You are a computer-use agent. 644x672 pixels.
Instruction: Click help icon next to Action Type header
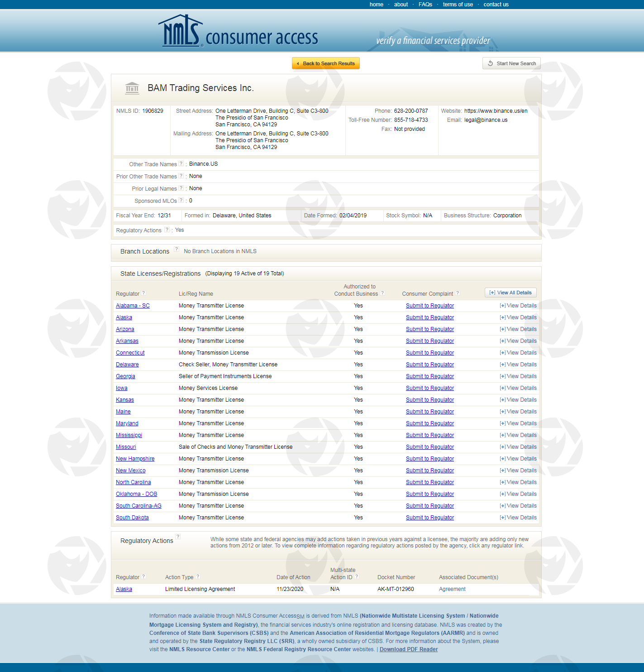coord(198,576)
